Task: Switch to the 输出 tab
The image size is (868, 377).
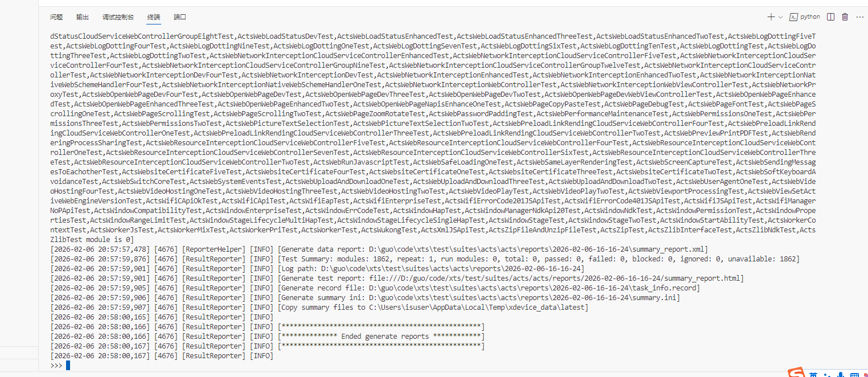Action: 83,18
